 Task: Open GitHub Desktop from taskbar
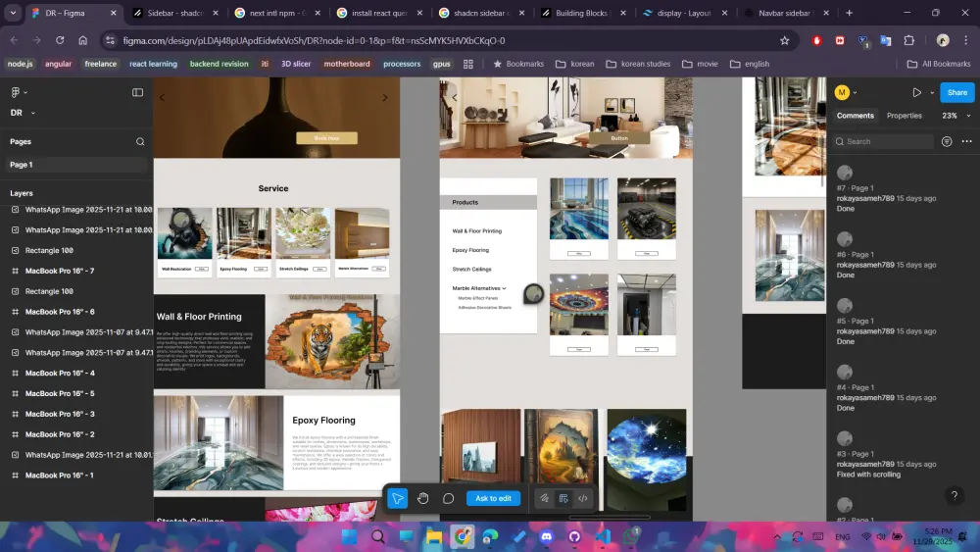click(x=574, y=536)
